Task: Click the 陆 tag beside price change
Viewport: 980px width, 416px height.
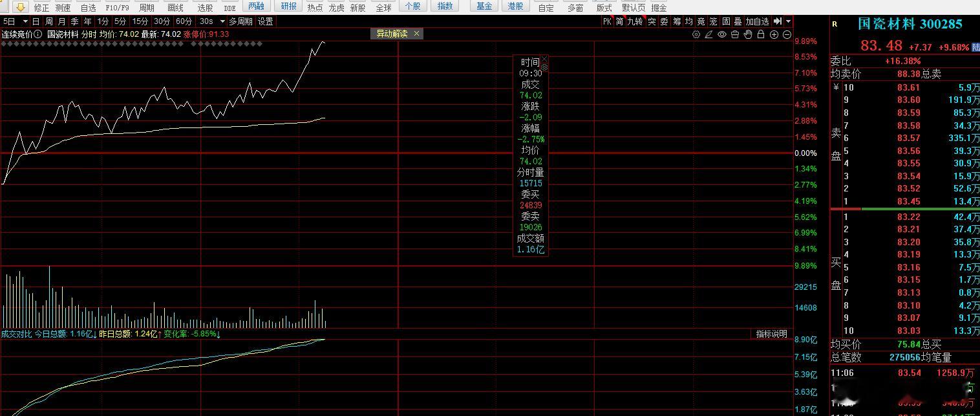Action: 975,47
